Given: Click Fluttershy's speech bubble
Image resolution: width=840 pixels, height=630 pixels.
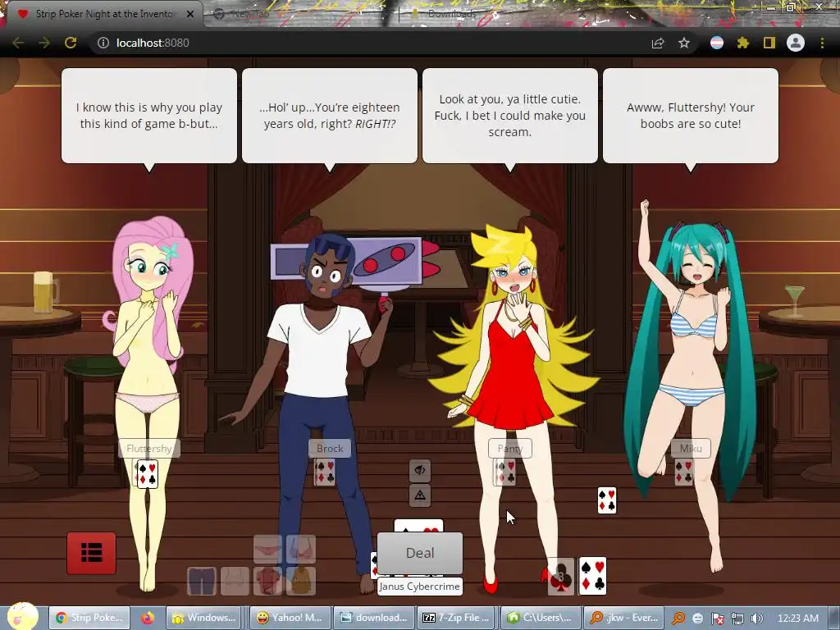Looking at the screenshot, I should (x=149, y=115).
